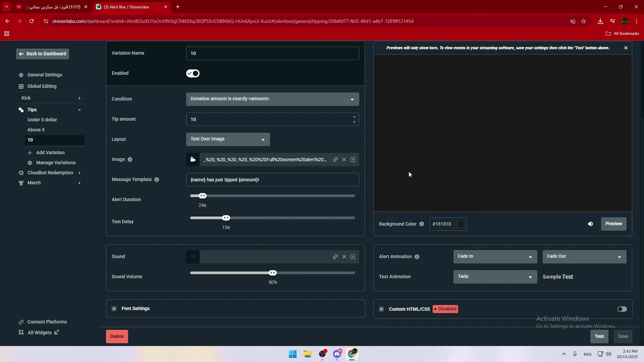Click the plus icon beside Add Variation
The height and width of the screenshot is (362, 644).
30,153
